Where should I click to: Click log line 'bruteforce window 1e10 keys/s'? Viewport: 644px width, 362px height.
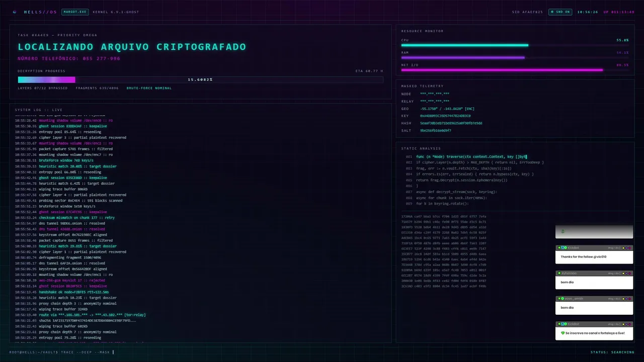(x=55, y=206)
